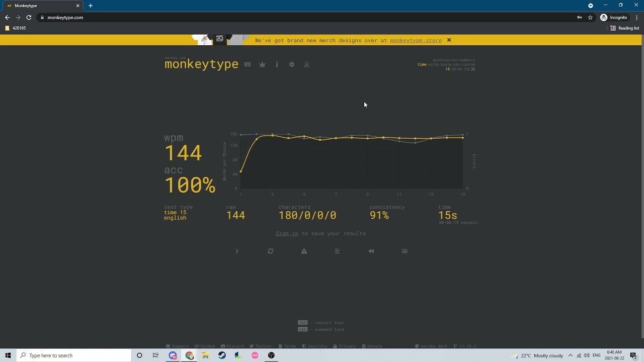Open Twitter link in footer

(x=261, y=346)
